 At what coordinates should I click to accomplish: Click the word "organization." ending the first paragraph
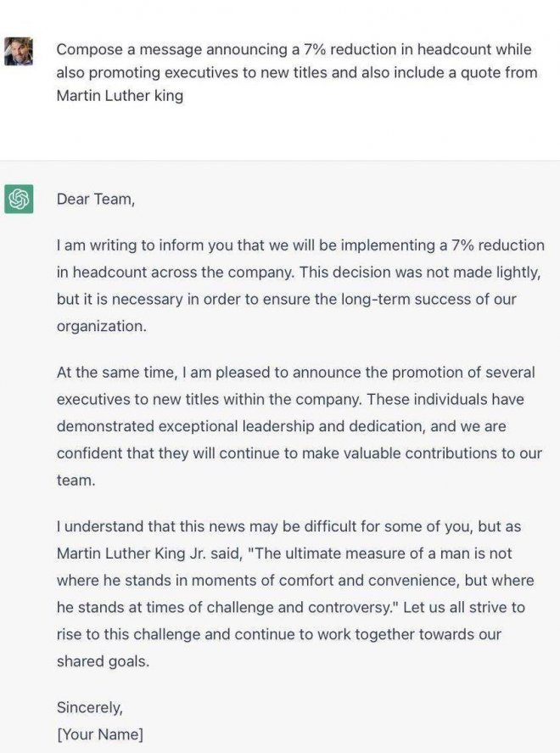click(102, 327)
